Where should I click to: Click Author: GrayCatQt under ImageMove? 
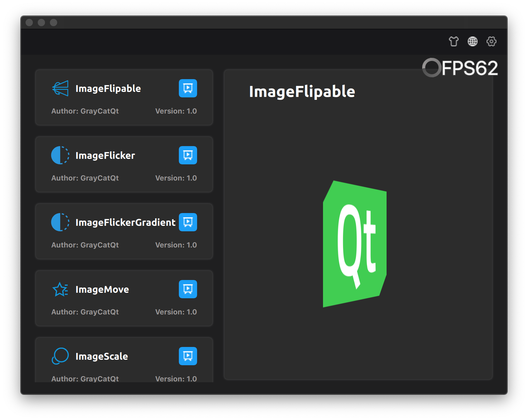point(85,312)
